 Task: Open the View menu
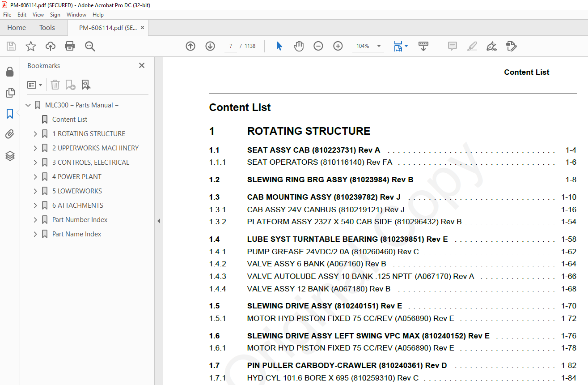click(38, 15)
